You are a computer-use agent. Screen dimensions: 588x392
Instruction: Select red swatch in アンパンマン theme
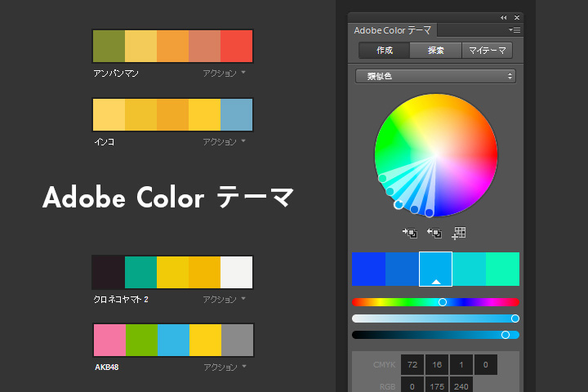tap(236, 46)
